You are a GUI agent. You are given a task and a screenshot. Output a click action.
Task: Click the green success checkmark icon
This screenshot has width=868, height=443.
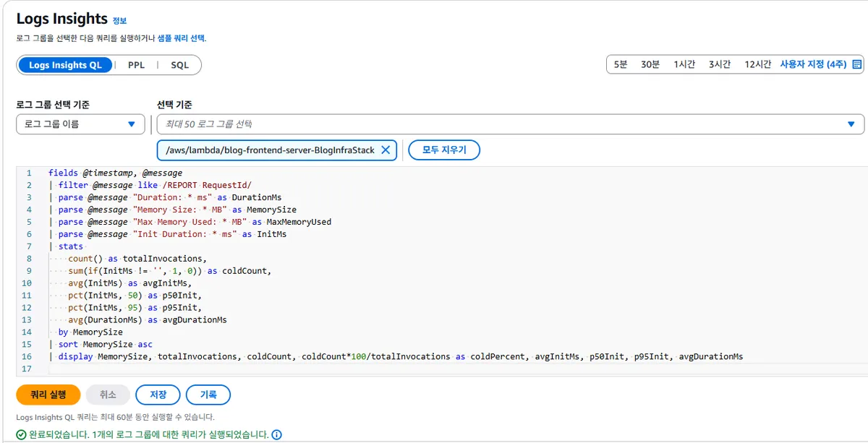coord(22,435)
